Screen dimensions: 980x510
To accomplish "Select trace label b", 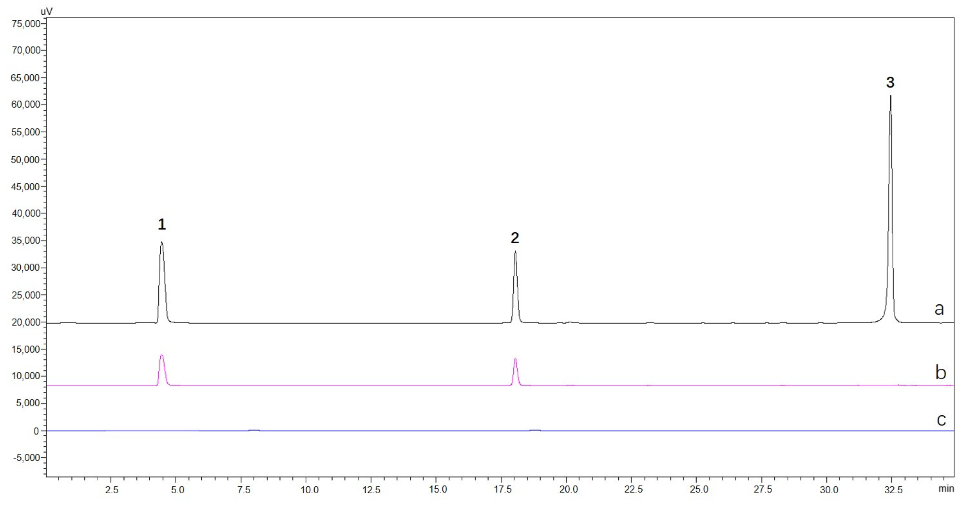I will pos(941,372).
